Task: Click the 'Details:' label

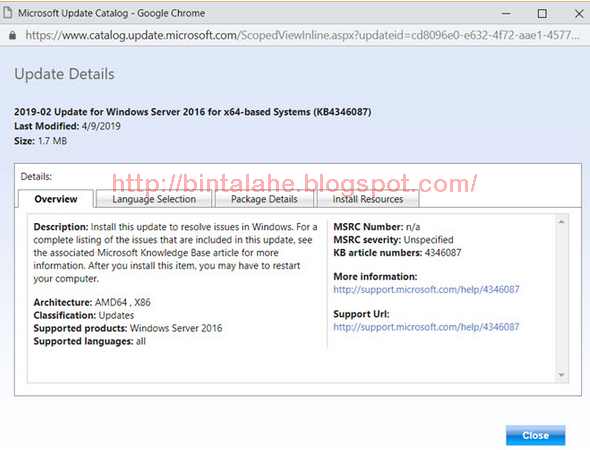Action: pos(36,176)
